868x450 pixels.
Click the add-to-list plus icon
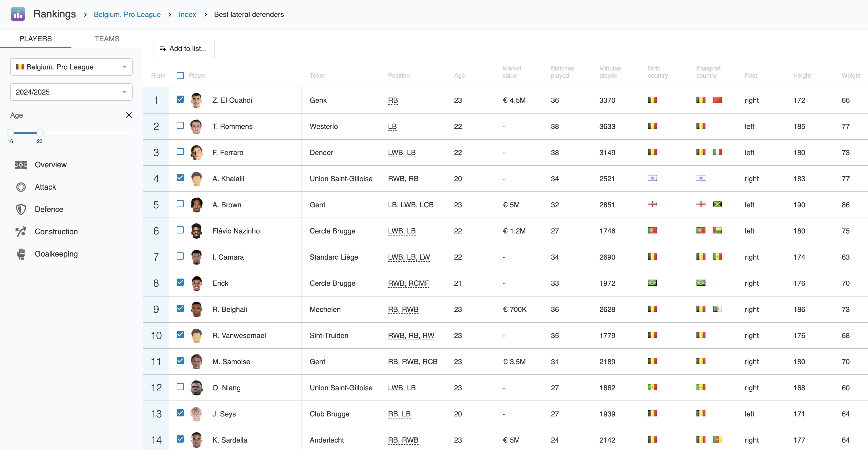click(163, 49)
